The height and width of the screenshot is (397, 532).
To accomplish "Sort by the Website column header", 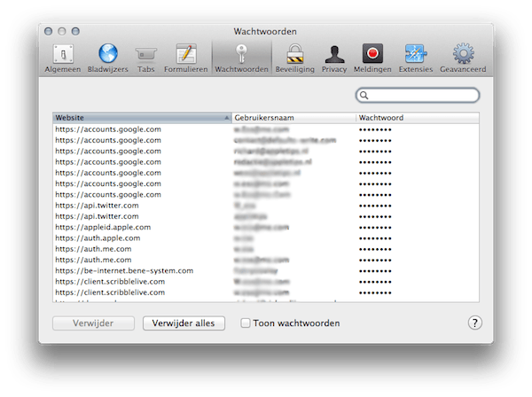I will 142,118.
